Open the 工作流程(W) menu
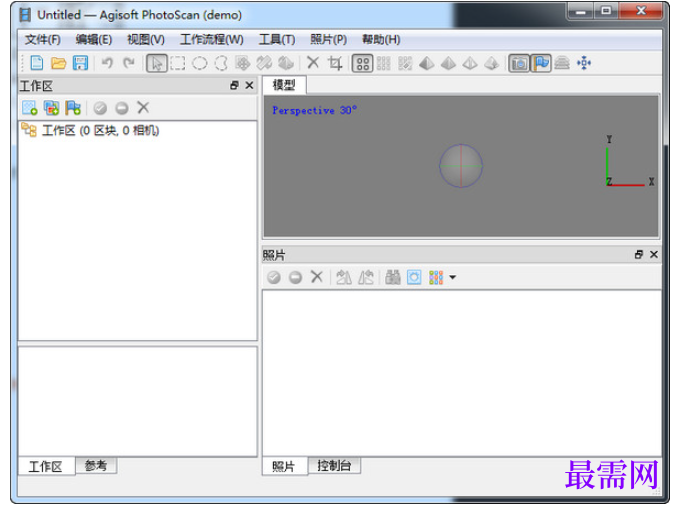677x506 pixels. [x=212, y=40]
